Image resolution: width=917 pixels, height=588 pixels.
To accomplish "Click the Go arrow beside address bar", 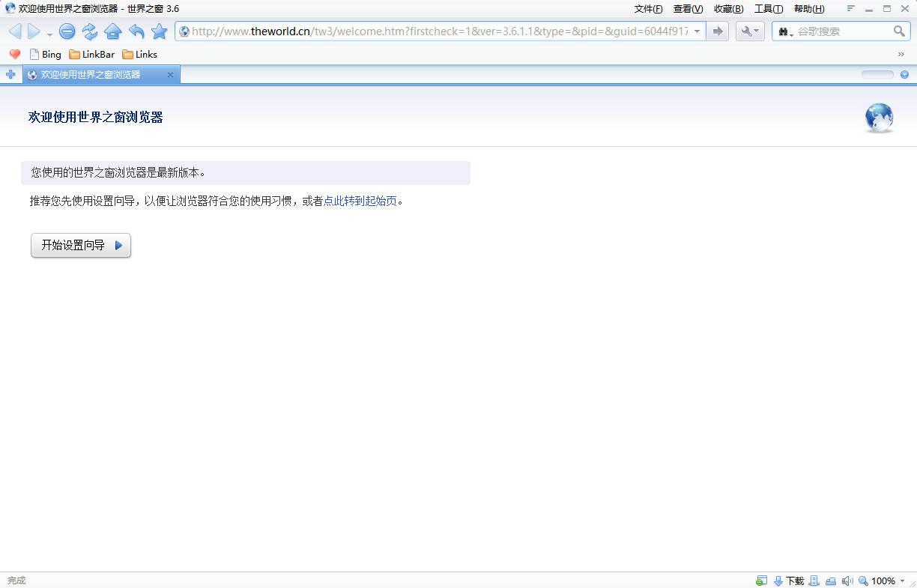I will [718, 31].
